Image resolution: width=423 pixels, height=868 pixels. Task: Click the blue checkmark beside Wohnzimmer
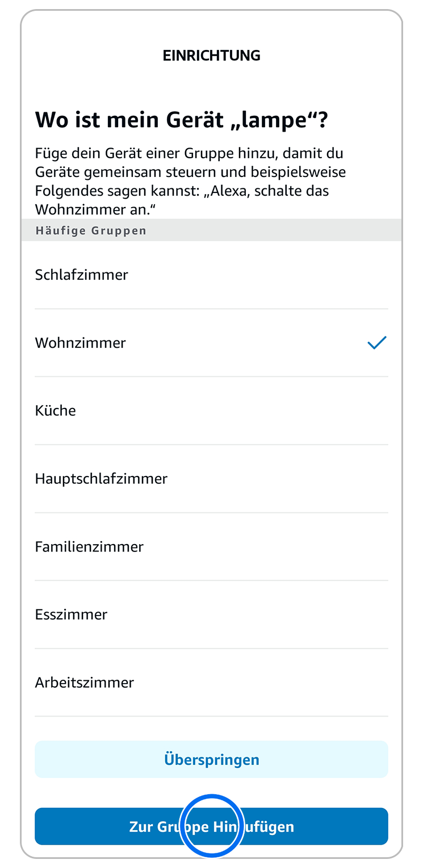(x=376, y=343)
